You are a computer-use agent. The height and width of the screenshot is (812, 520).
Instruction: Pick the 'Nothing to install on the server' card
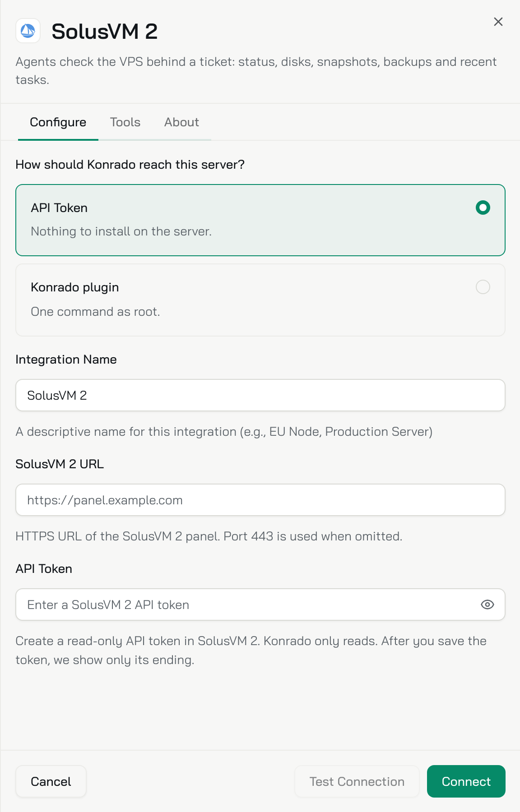coord(260,220)
